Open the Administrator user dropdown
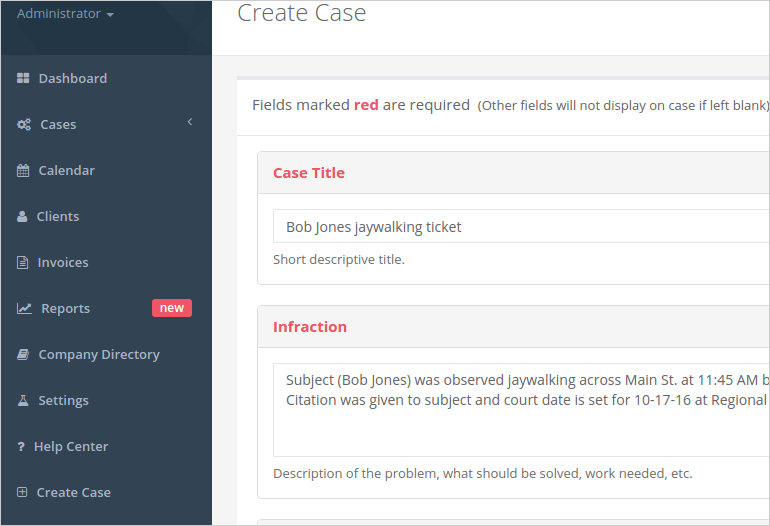This screenshot has width=770, height=526. pyautogui.click(x=65, y=14)
